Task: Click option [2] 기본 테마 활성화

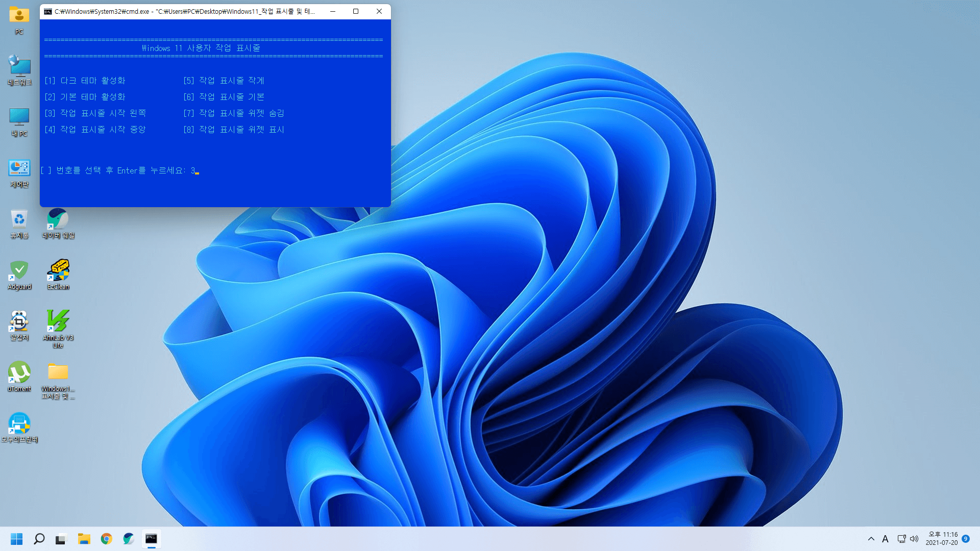Action: pyautogui.click(x=85, y=97)
